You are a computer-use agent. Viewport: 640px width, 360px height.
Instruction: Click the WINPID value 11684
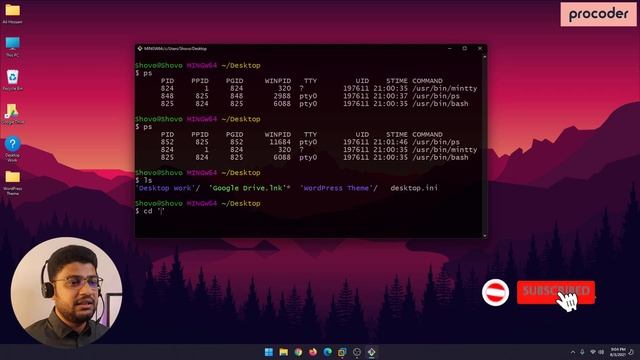[x=280, y=142]
